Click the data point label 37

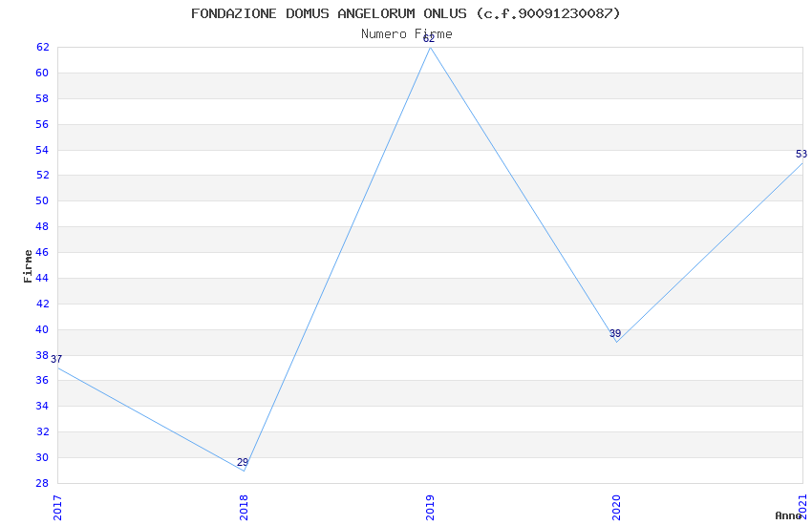click(x=56, y=359)
